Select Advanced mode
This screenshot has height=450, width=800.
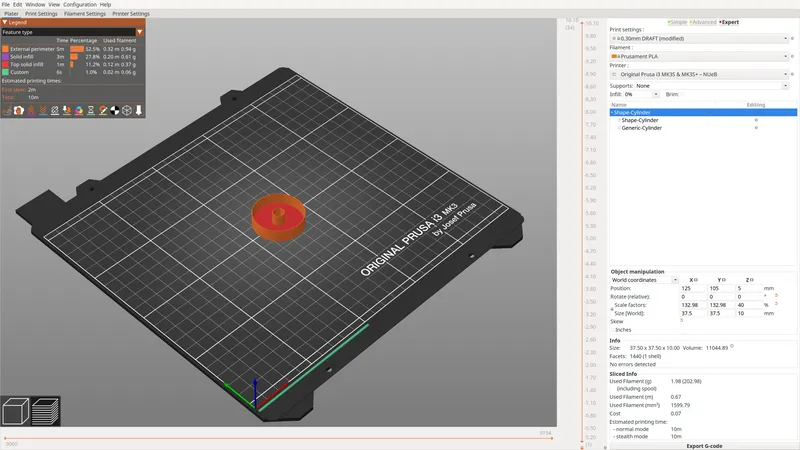pos(703,22)
